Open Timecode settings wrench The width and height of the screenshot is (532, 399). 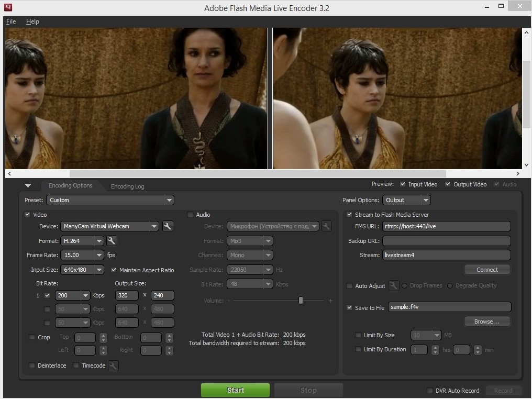coord(113,365)
